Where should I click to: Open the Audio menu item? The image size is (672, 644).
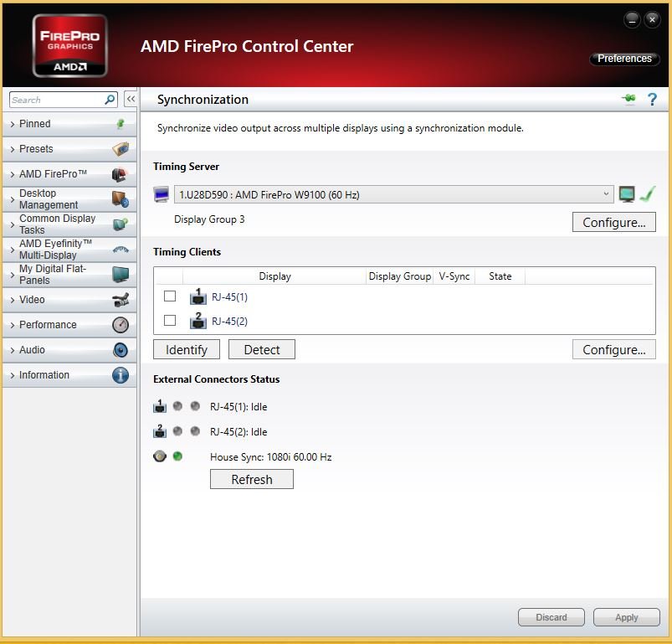click(x=69, y=350)
